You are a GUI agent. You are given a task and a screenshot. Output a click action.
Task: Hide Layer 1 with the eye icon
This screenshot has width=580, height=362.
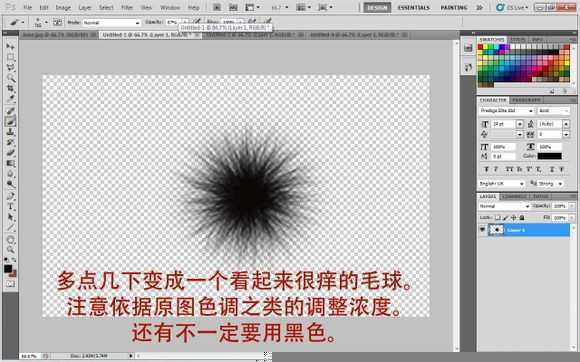(x=482, y=230)
